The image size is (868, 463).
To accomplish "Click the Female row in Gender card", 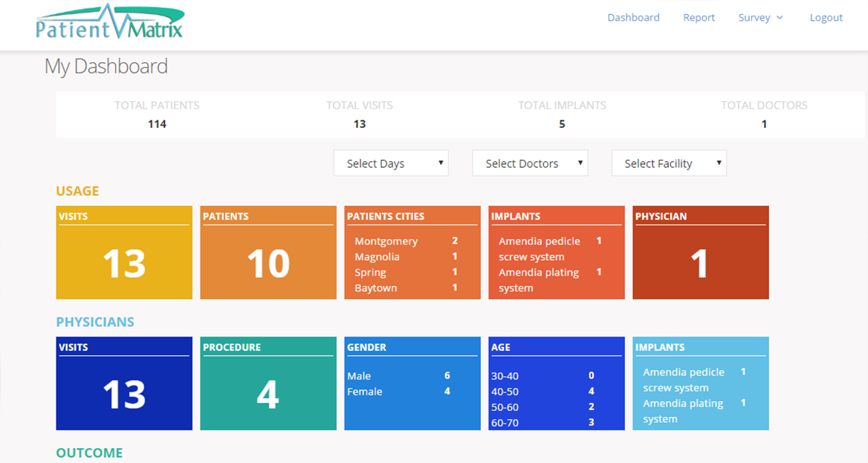I will [398, 391].
